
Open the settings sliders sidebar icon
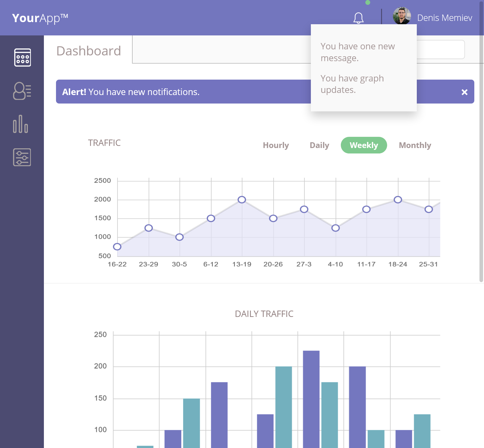22,157
